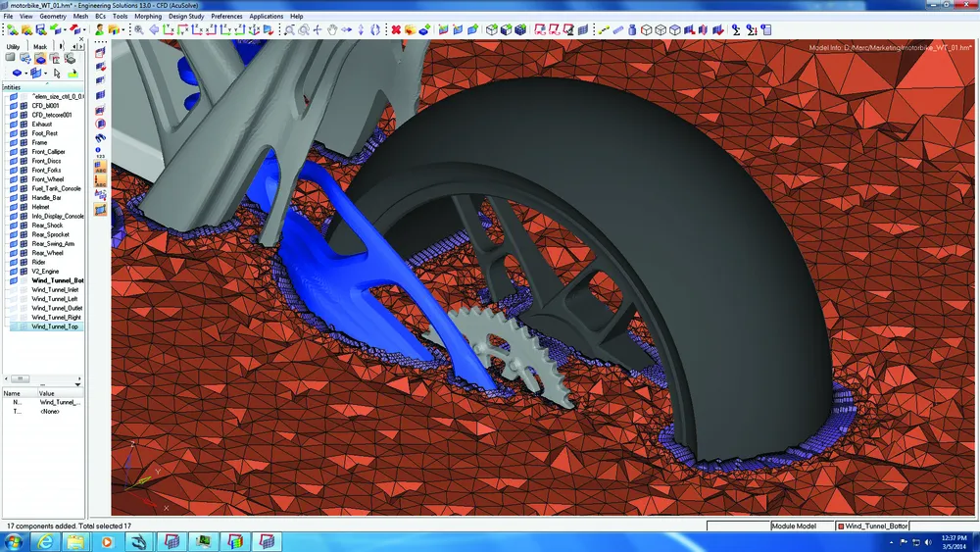Click the zoom magnifier icon in toolbar
Screen dimensions: 980x552
tap(139, 29)
